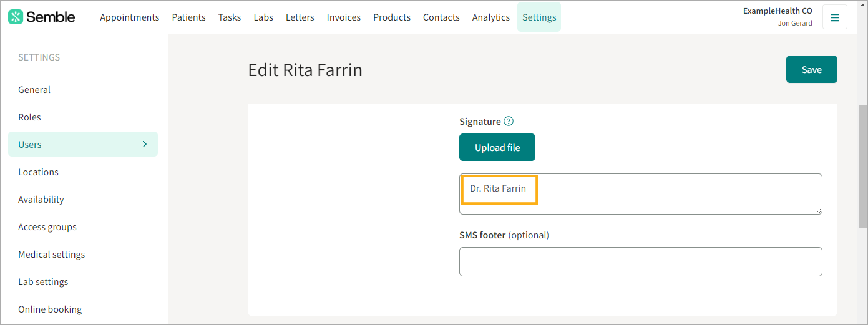Open Roles settings

tap(29, 117)
